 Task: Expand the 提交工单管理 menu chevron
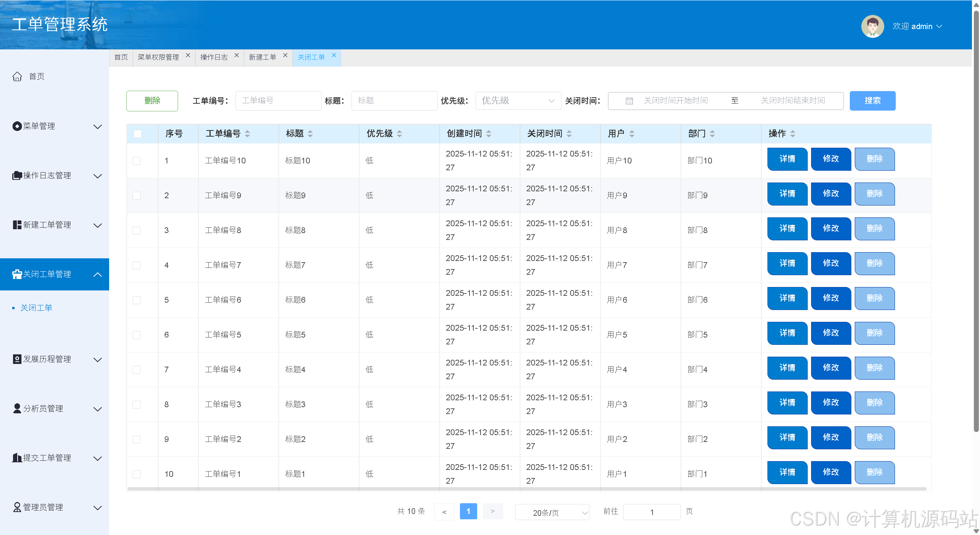pos(98,458)
